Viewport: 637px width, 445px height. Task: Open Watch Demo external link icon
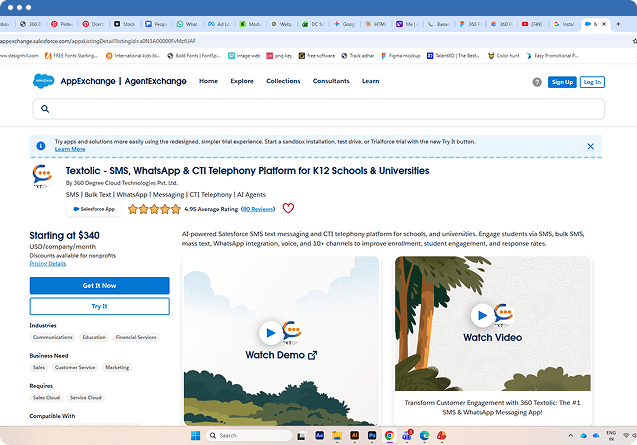312,355
